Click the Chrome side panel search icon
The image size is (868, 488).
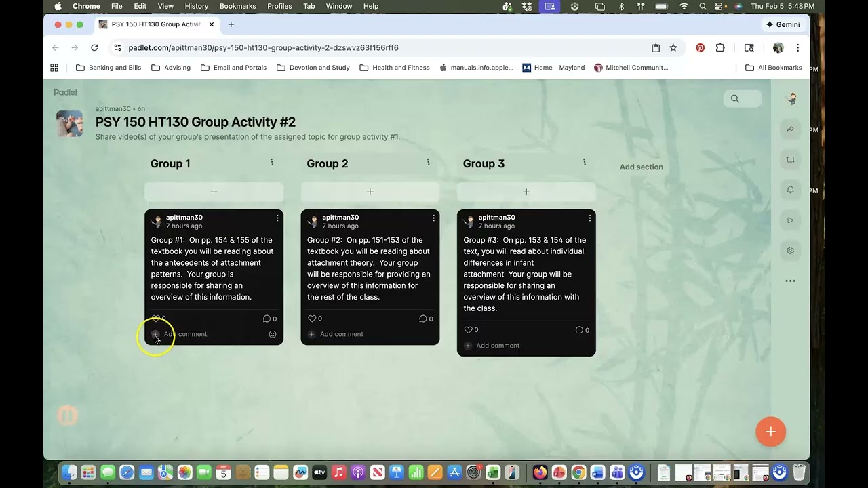(x=749, y=48)
